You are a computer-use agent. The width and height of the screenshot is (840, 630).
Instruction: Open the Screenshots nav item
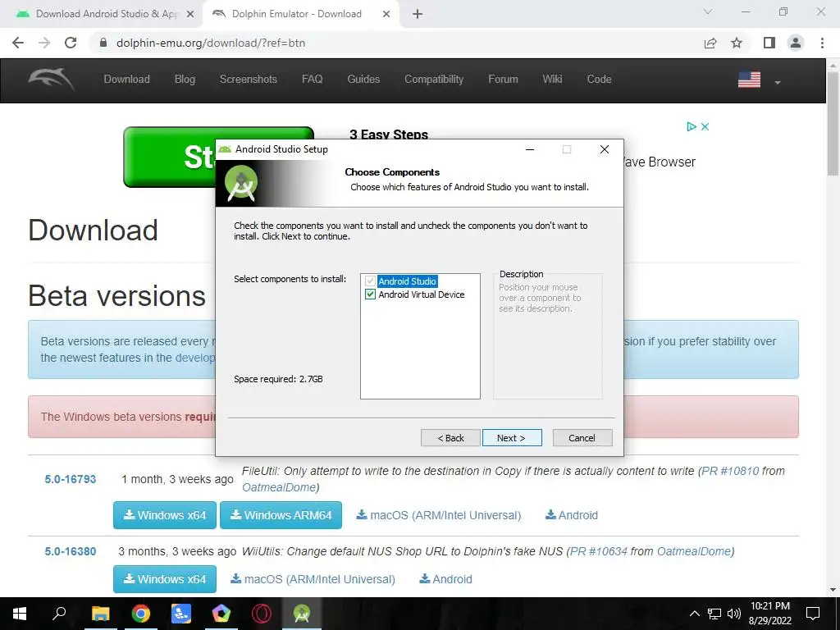(x=248, y=80)
